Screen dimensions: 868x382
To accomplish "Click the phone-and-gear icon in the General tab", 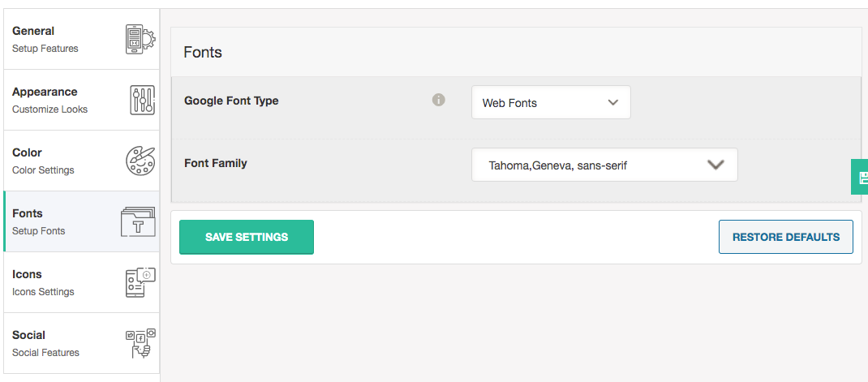I will pos(140,39).
